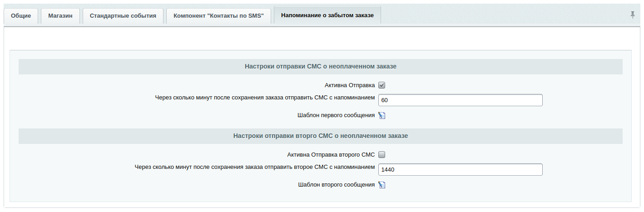Click the "Напоминание о забытом заказе" tab
644x212 pixels.
(x=327, y=15)
